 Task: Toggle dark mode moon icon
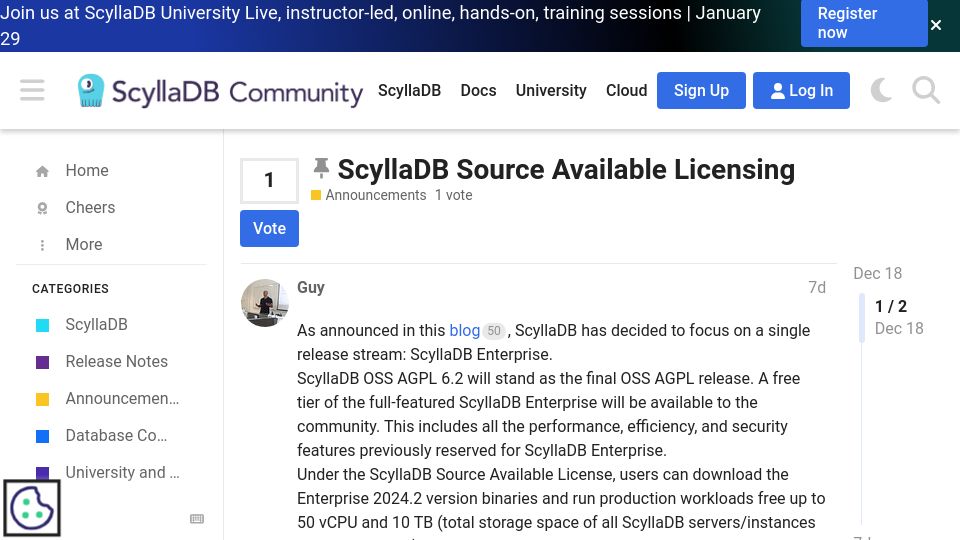(x=881, y=90)
